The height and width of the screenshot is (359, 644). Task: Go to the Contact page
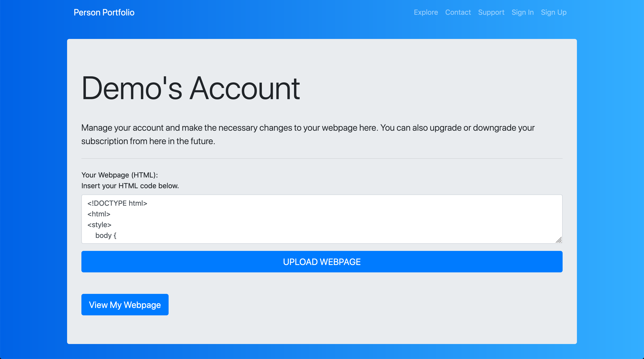tap(458, 13)
